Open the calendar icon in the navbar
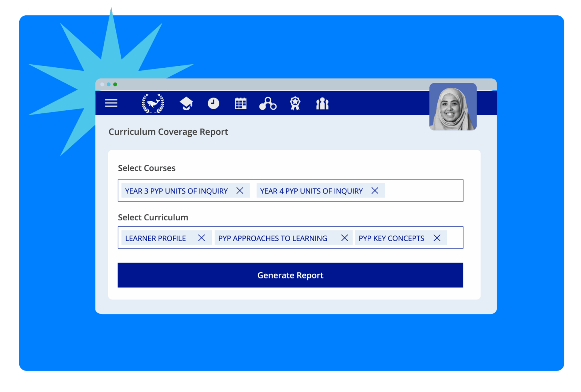The image size is (581, 392). pyautogui.click(x=241, y=103)
